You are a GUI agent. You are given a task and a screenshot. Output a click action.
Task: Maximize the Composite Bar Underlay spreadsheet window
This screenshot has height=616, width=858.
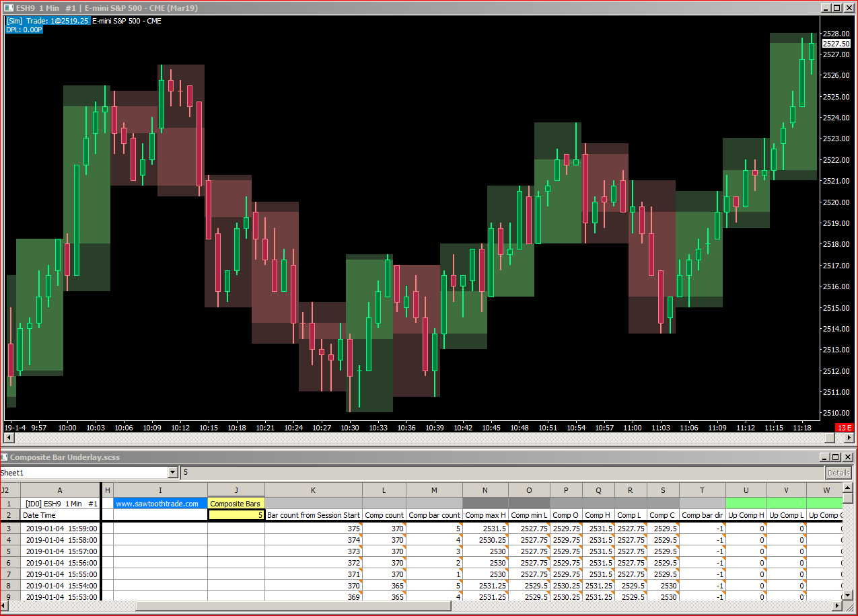click(x=837, y=457)
